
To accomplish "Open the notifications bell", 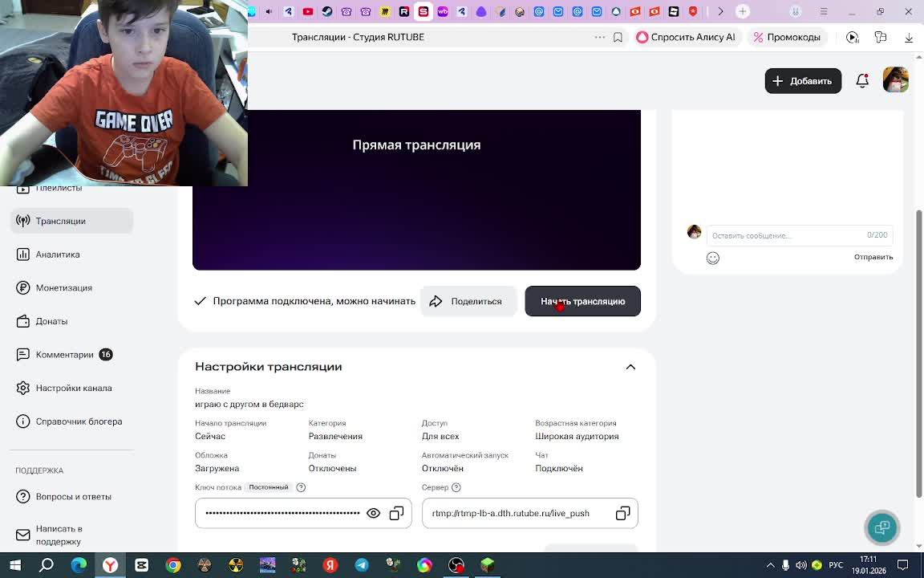I will tap(862, 81).
